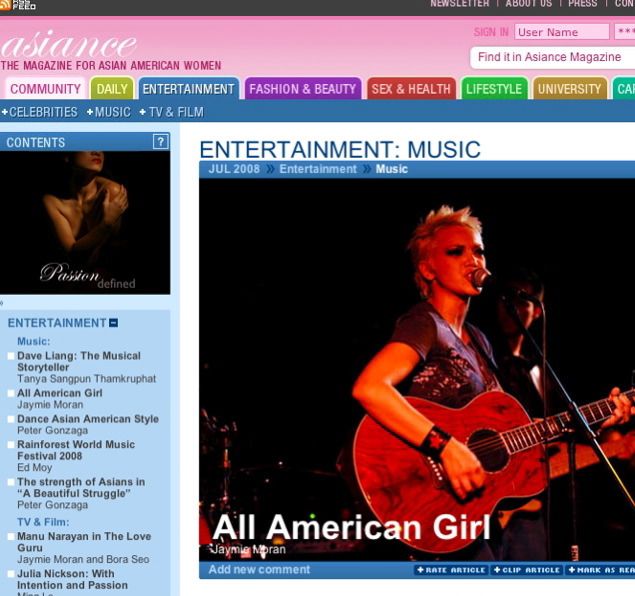Open Celebrities submenu link with plus icon
Viewport: 635px width, 596px height.
click(x=40, y=112)
